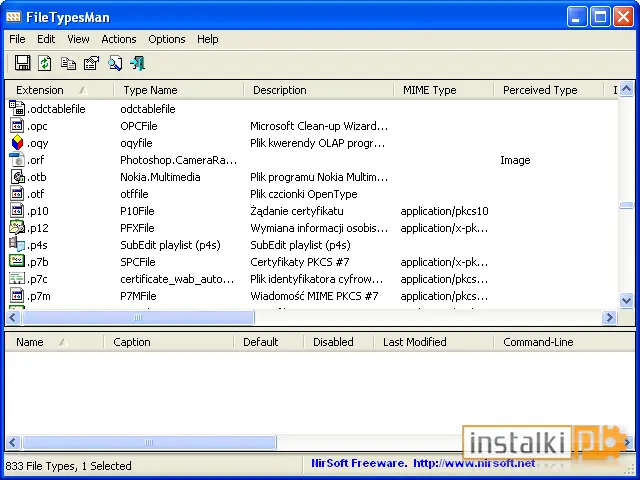
Task: Open the View menu
Action: click(x=78, y=39)
